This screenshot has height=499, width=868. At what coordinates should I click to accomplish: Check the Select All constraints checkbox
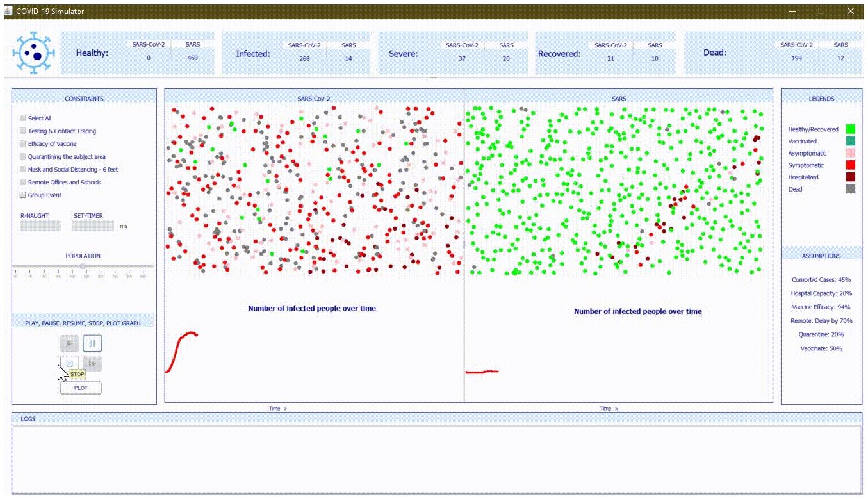pyautogui.click(x=23, y=118)
